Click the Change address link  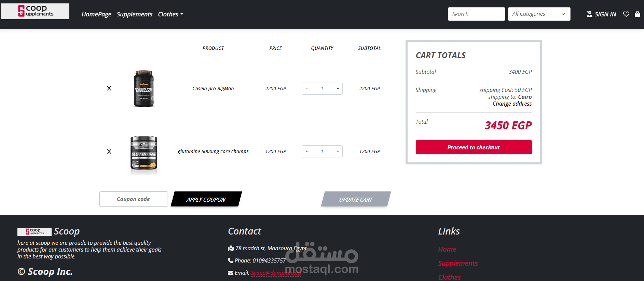[512, 104]
